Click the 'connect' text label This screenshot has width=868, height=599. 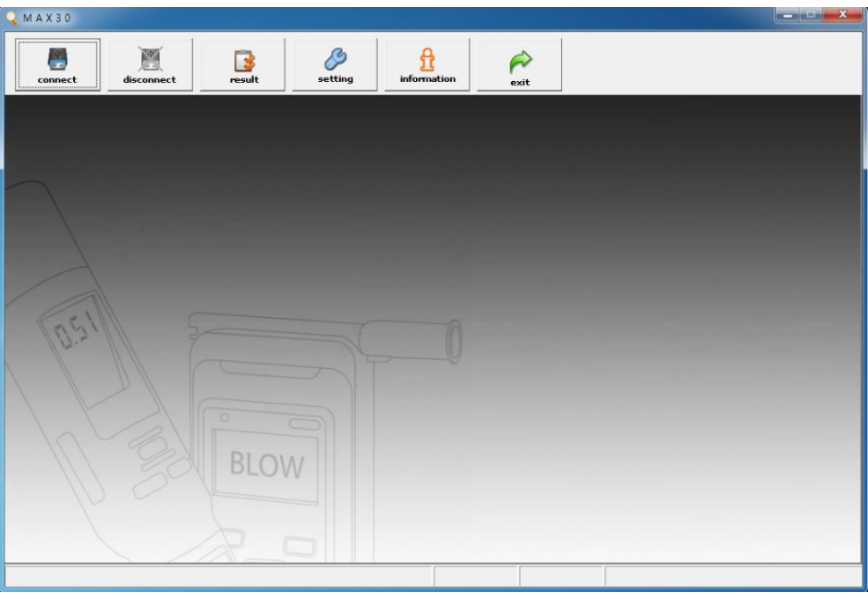57,80
